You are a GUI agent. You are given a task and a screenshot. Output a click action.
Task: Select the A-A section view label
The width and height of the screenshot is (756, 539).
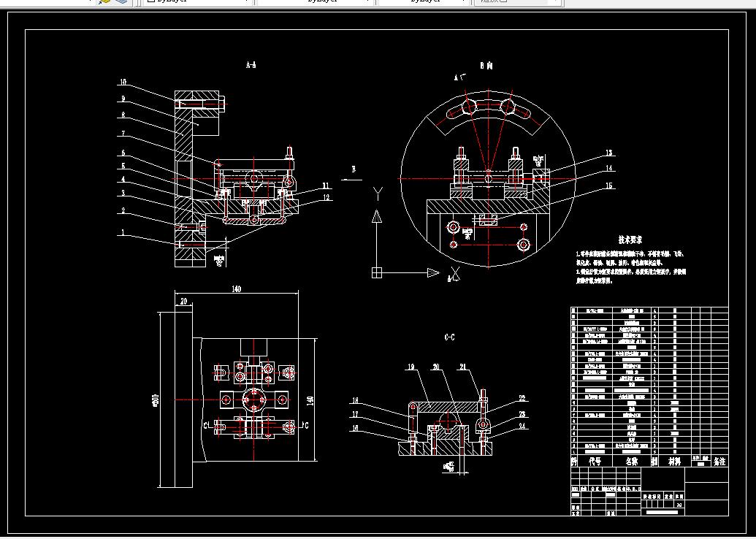click(x=251, y=64)
